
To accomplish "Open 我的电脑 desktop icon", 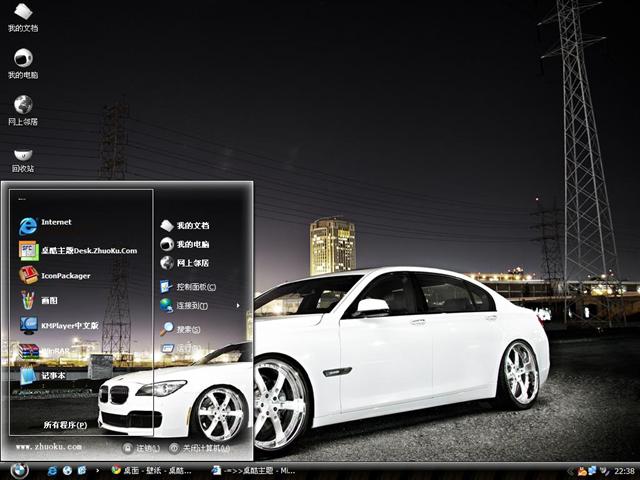I will point(23,63).
